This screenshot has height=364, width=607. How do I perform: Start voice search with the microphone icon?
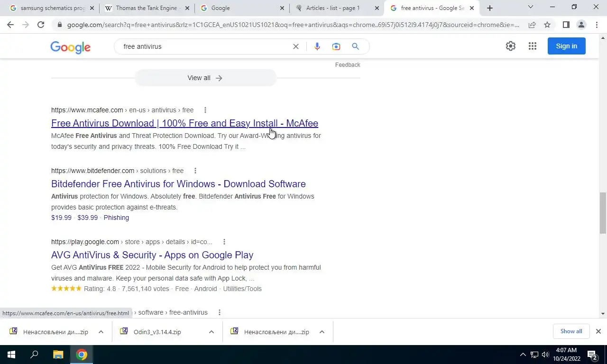pos(317,46)
